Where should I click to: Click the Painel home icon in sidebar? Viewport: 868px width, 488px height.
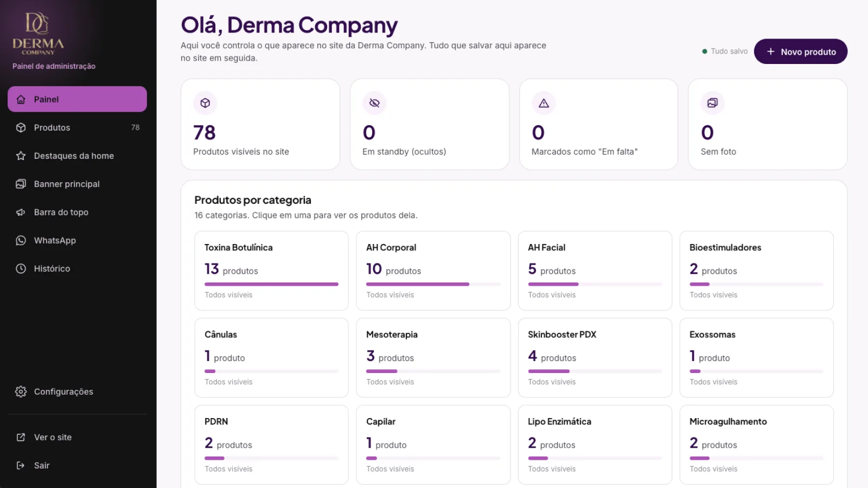pos(21,99)
